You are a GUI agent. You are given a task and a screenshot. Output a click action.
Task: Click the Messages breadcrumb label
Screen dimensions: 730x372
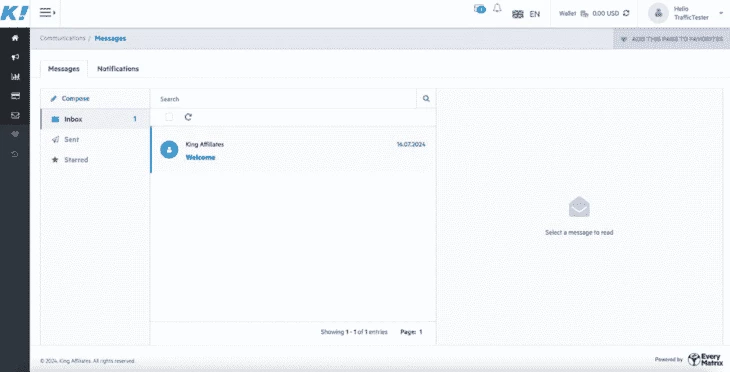click(110, 38)
